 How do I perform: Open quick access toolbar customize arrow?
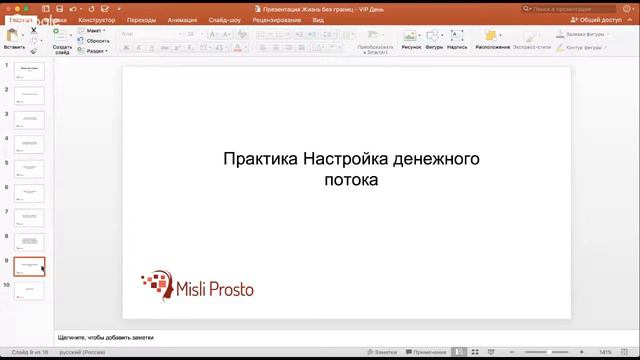tap(119, 9)
